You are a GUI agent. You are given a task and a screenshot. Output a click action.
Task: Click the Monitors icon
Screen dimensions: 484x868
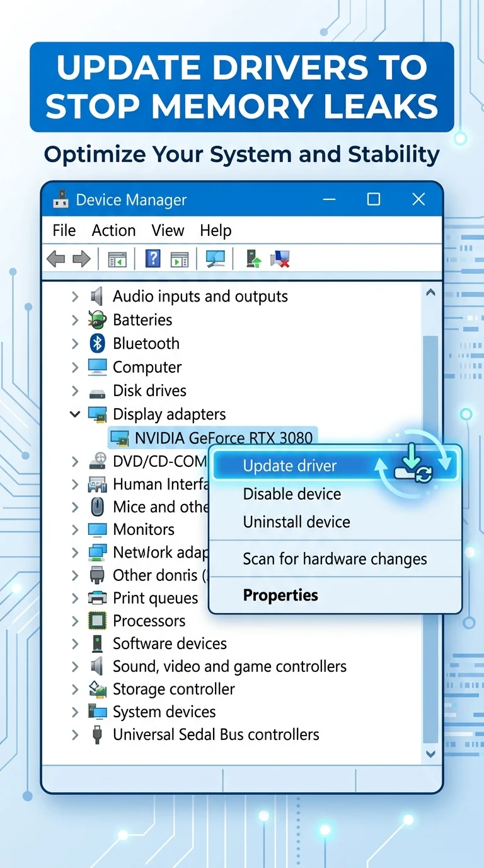click(97, 529)
